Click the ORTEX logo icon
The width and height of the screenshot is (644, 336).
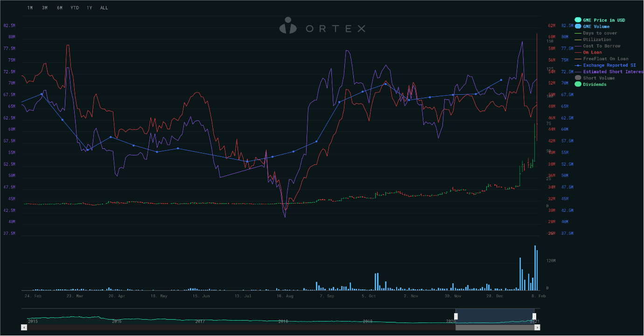288,26
